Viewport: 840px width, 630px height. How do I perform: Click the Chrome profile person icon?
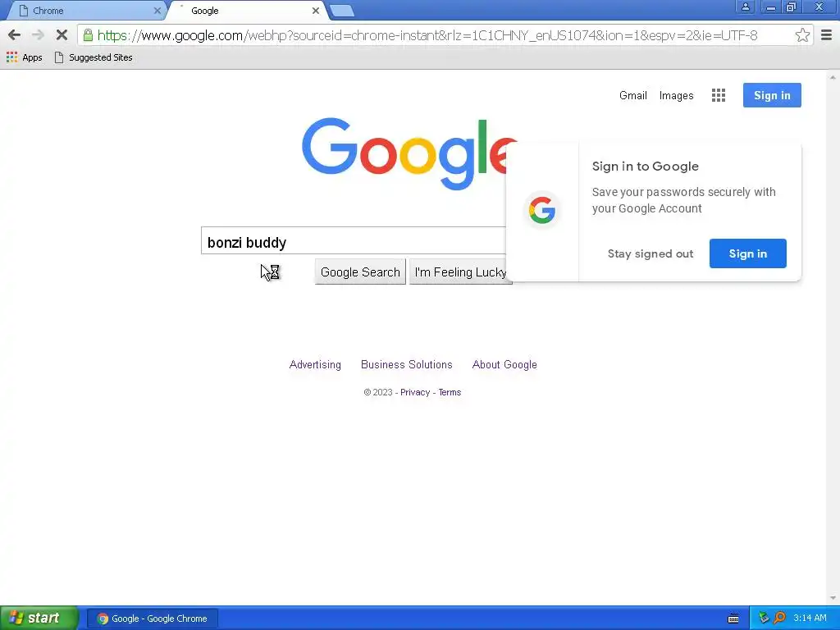(745, 7)
